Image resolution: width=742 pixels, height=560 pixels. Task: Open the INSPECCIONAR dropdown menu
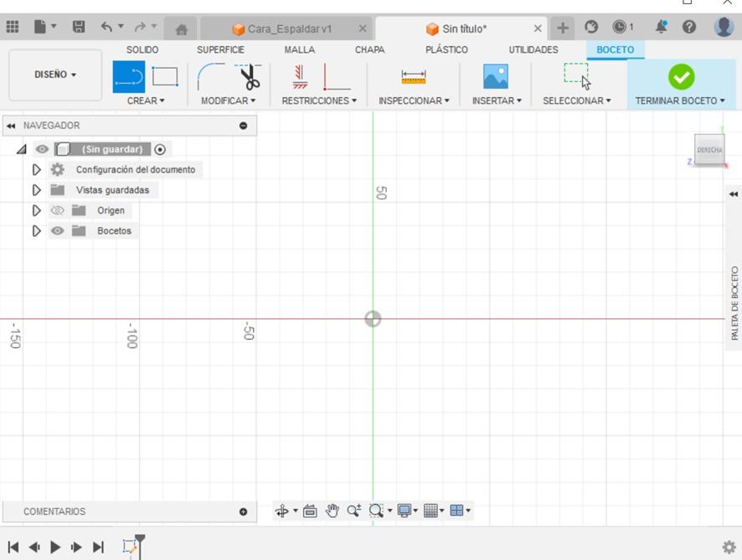click(414, 100)
